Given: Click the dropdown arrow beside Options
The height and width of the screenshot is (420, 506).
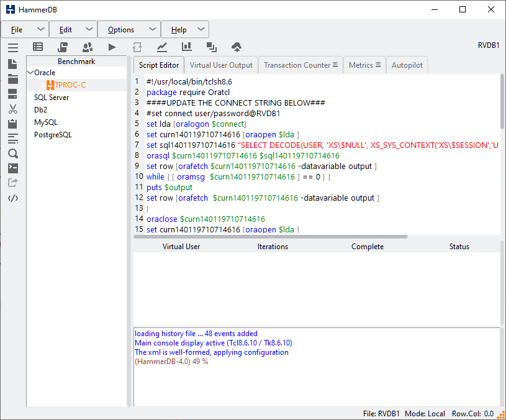Looking at the screenshot, I should [152, 29].
